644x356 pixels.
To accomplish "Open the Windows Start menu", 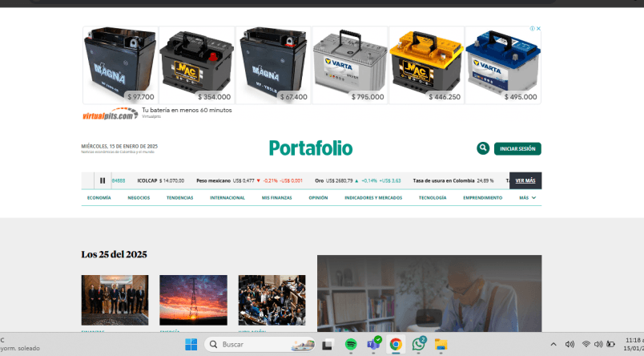I will coord(191,345).
